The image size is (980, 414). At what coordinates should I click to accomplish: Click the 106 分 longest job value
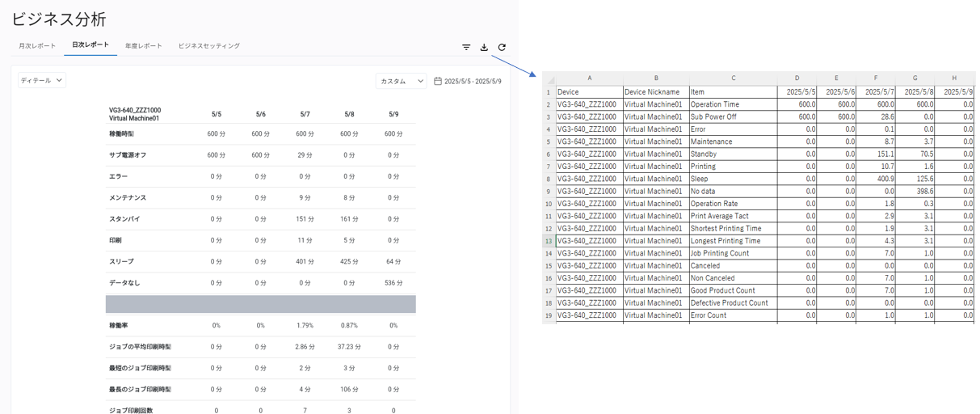pyautogui.click(x=349, y=389)
